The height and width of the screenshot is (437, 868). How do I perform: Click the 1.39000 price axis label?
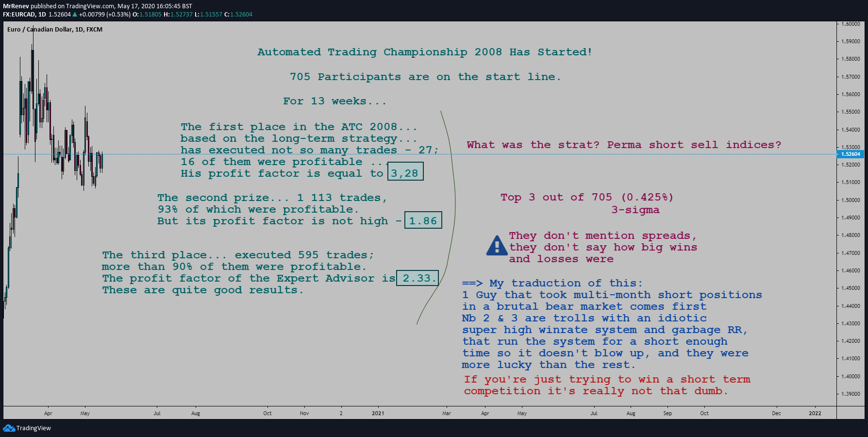[851, 394]
